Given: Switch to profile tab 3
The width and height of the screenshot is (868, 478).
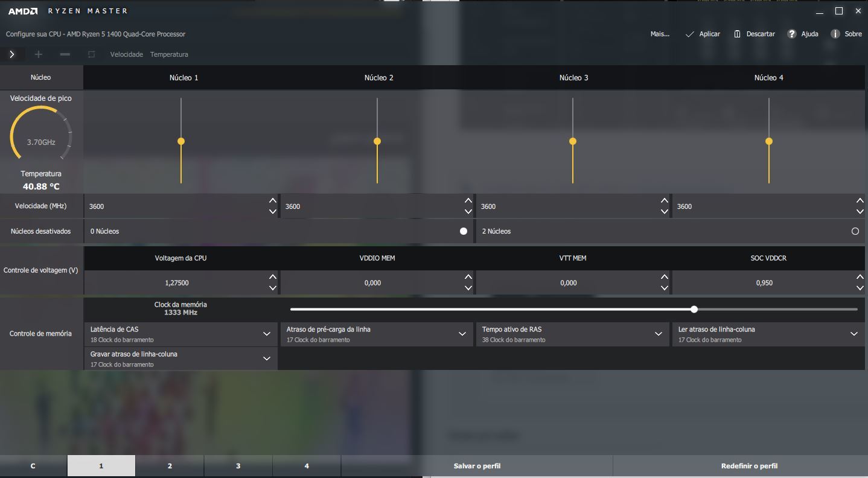Looking at the screenshot, I should (x=238, y=466).
